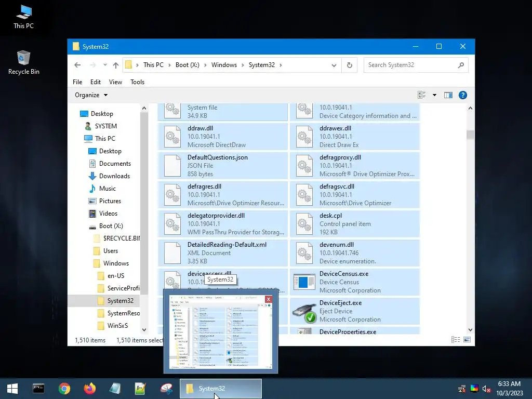Select devenum.dll file icon

[304, 253]
